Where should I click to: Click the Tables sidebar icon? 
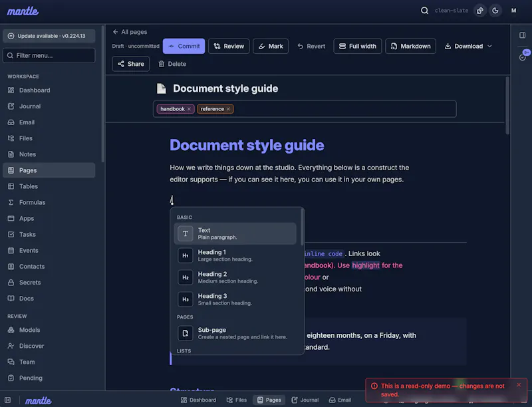tap(11, 186)
